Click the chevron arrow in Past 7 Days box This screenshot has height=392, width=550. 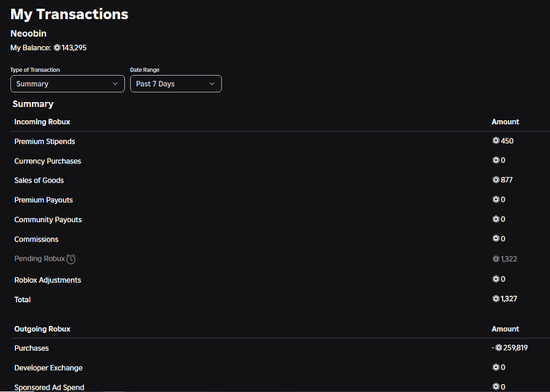point(212,84)
